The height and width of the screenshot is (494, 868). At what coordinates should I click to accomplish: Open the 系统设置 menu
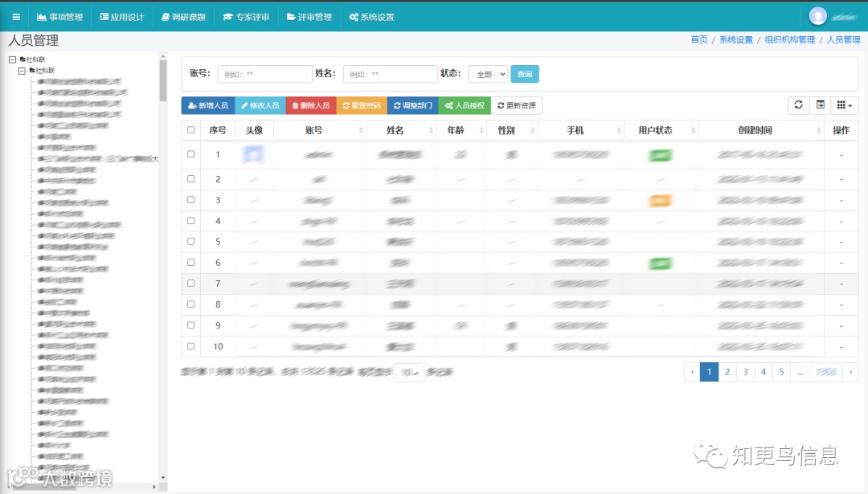(x=371, y=17)
